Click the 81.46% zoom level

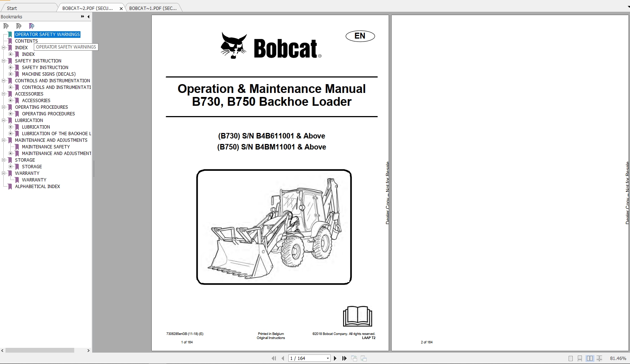(x=619, y=358)
